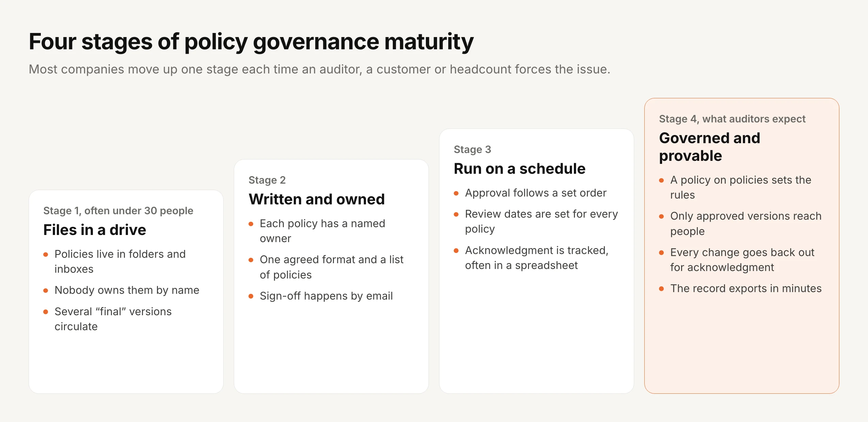This screenshot has height=422, width=868.
Task: Click "One agreed format and a list of policies"
Action: tap(332, 267)
